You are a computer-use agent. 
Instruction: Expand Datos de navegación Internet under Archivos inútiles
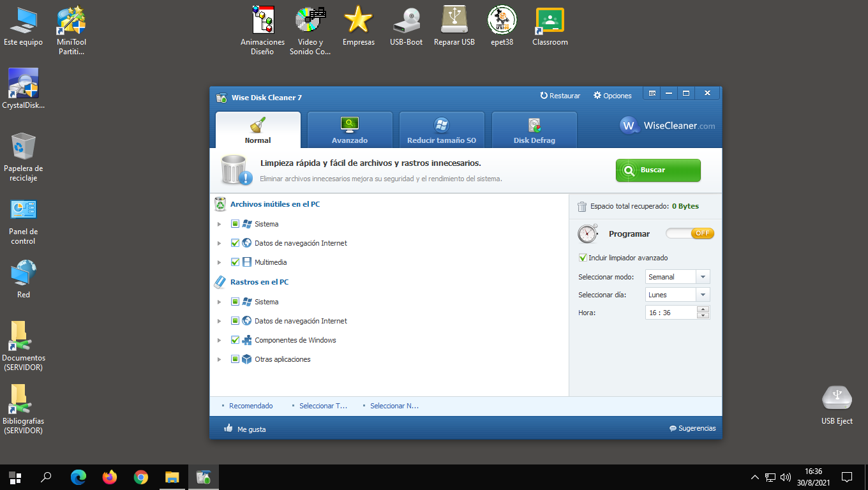[219, 243]
